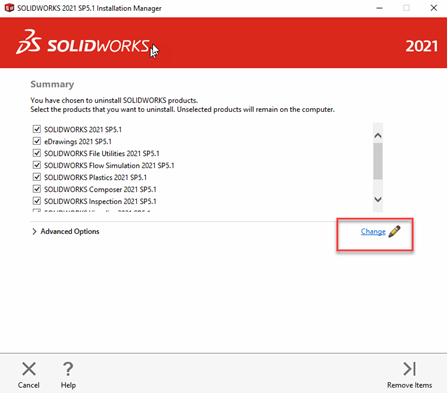Click the pencil icon beside Change
The image size is (447, 393).
[x=394, y=231]
